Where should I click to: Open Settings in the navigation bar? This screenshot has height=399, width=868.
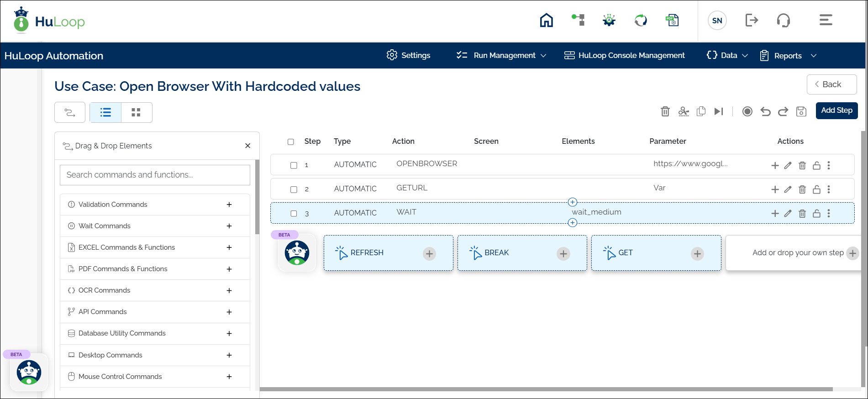pyautogui.click(x=408, y=55)
